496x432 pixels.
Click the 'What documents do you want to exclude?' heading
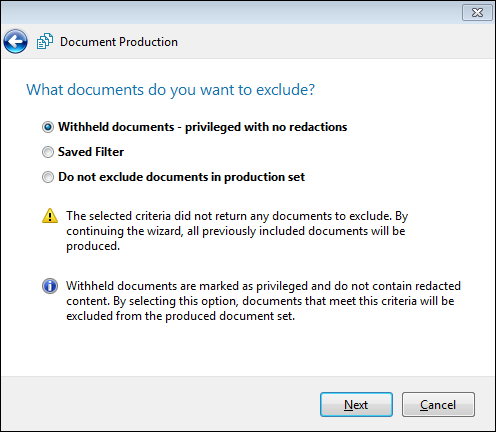click(171, 90)
